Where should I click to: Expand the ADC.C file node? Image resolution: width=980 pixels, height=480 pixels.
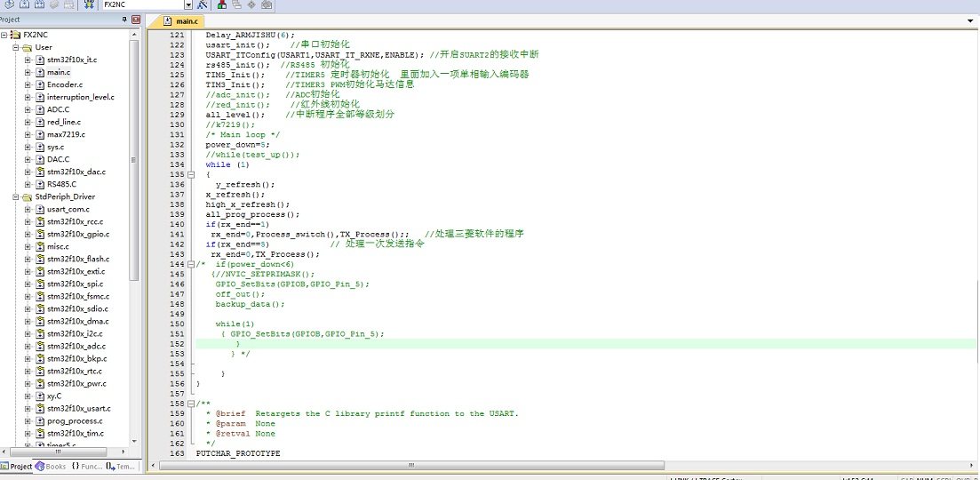click(x=28, y=109)
